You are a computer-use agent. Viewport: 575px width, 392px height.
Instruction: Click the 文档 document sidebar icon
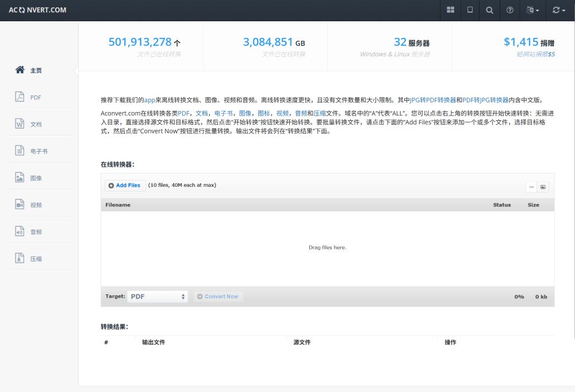click(20, 124)
